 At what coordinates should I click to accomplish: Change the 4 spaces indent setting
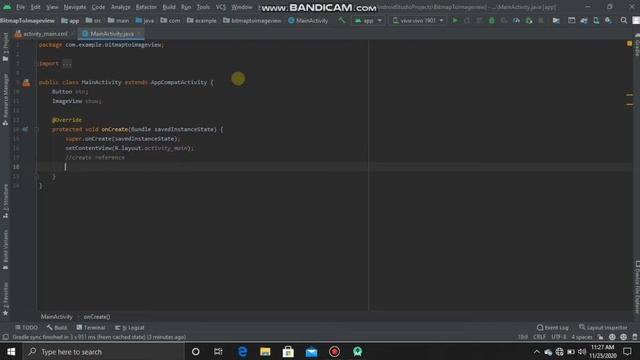[582, 337]
